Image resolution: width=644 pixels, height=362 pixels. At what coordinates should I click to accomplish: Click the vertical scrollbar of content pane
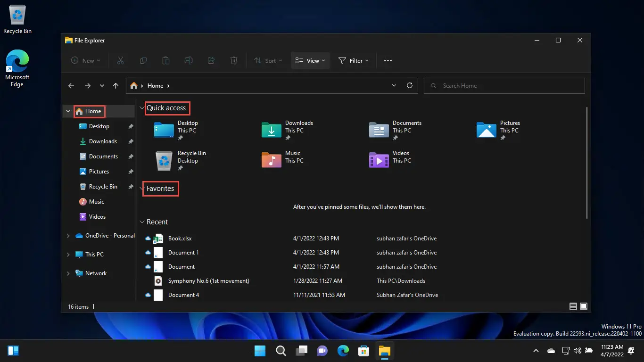[x=587, y=163]
